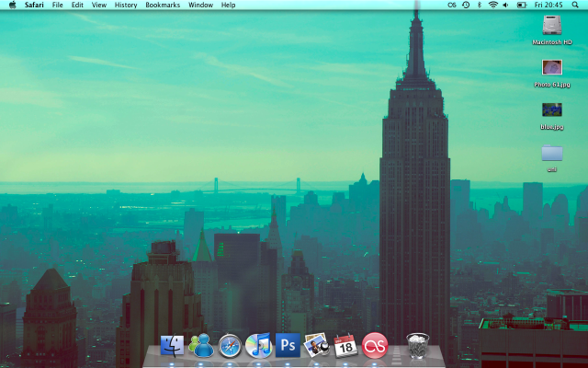The width and height of the screenshot is (588, 368).
Task: Open iTunes from the dock
Action: [x=258, y=346]
